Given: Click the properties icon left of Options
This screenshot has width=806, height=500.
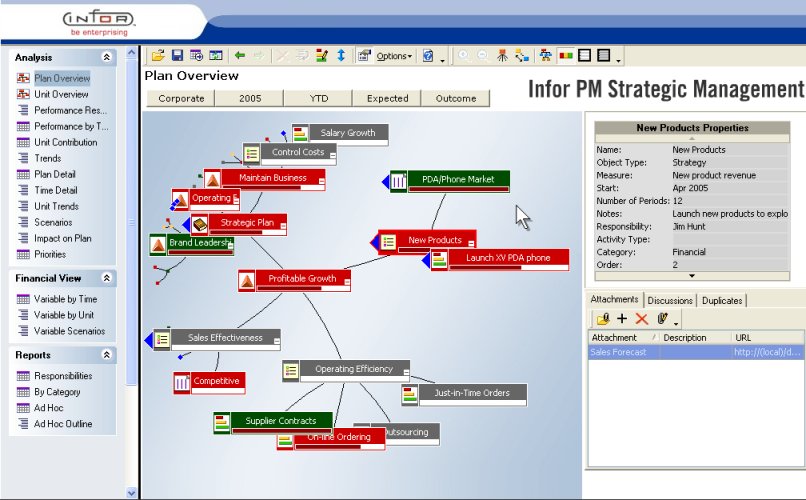Looking at the screenshot, I should (x=364, y=55).
